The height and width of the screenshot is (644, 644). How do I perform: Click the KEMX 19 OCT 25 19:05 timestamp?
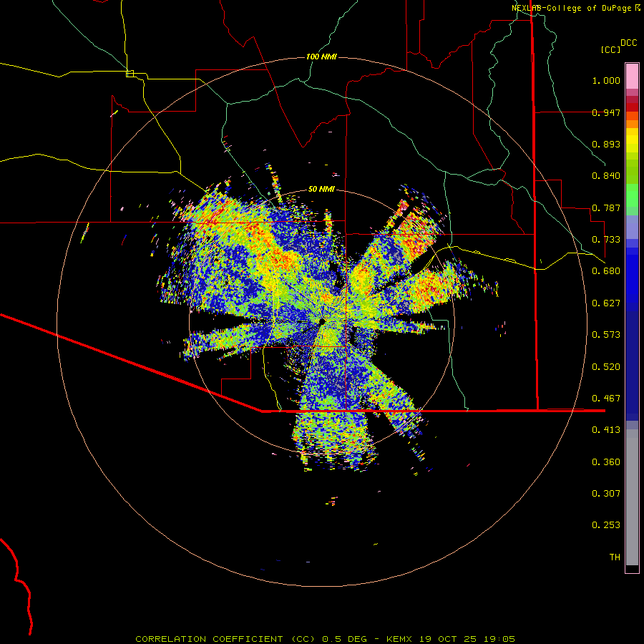(451, 639)
